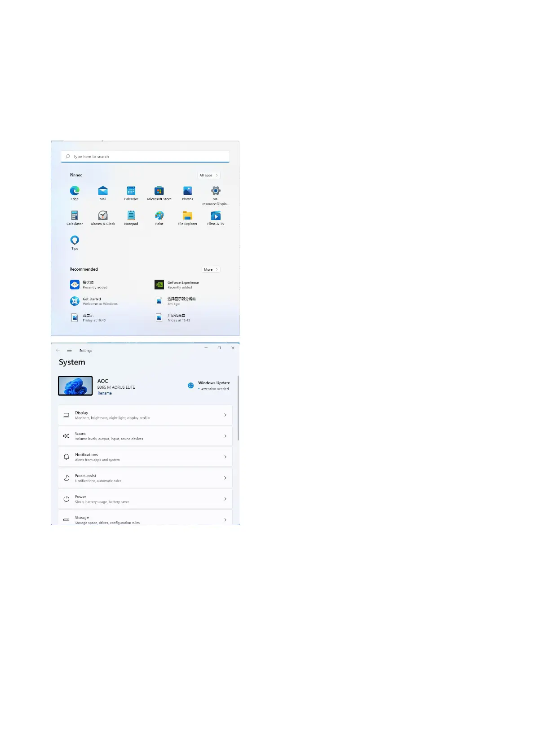Open the Display settings row
The height and width of the screenshot is (756, 535).
pyautogui.click(x=145, y=415)
